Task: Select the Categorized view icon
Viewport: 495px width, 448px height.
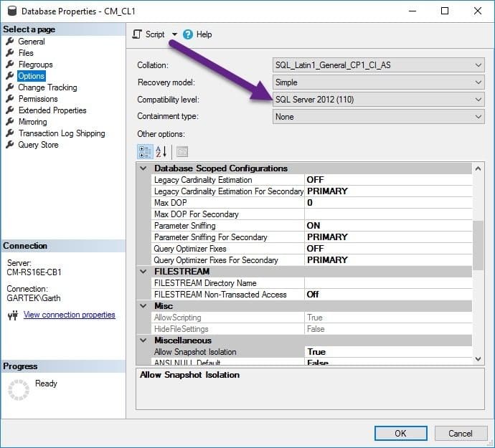Action: [145, 152]
